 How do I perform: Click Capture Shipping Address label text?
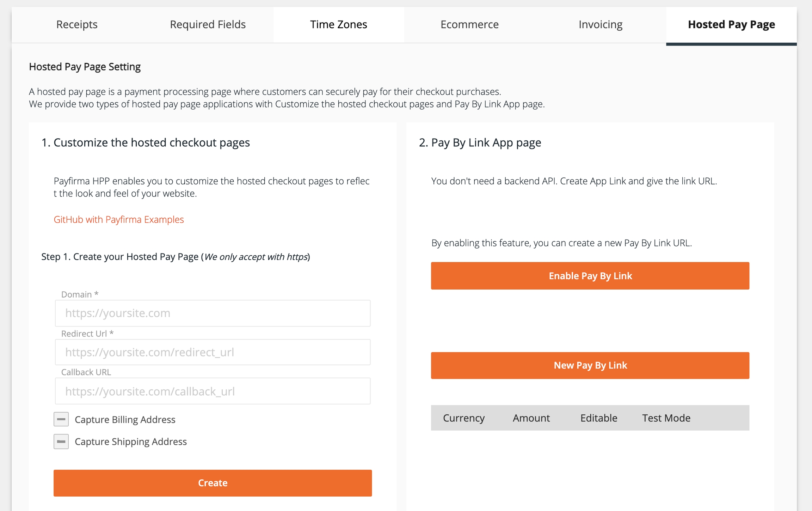tap(131, 442)
